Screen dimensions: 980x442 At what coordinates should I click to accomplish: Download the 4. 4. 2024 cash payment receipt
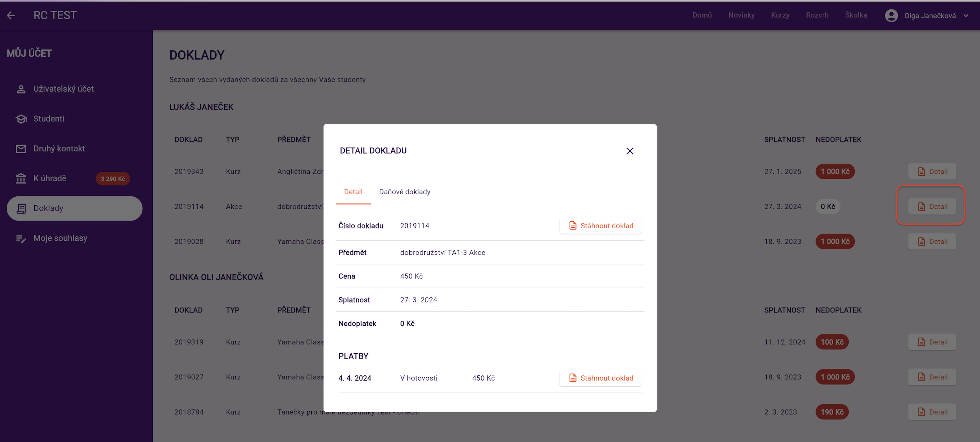601,378
